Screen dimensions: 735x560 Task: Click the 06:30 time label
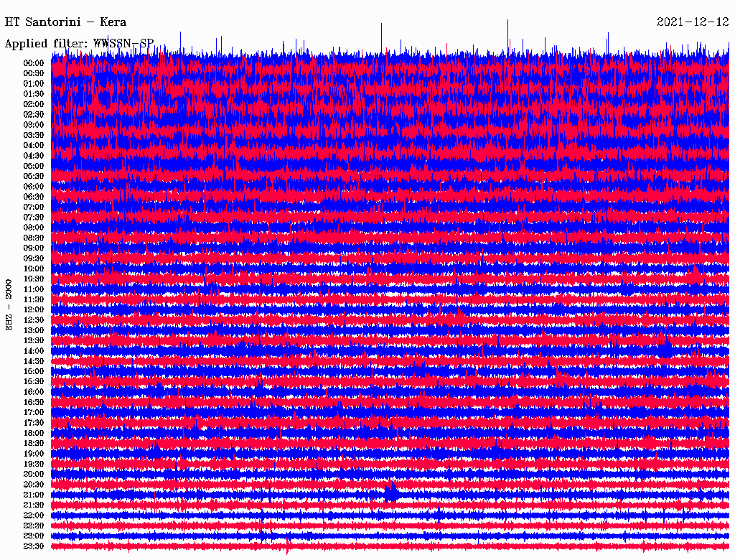tap(34, 197)
